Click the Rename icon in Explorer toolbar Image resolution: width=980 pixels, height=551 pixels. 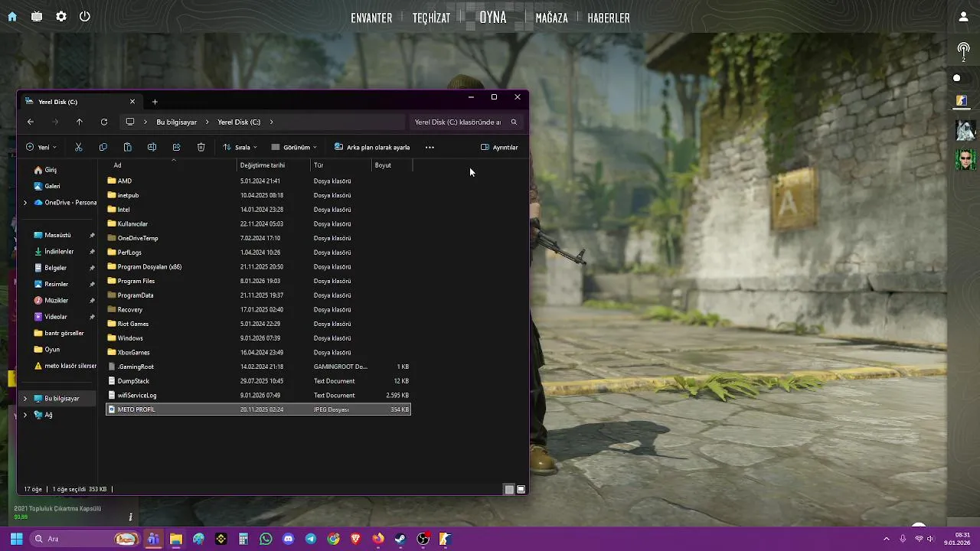pos(152,147)
